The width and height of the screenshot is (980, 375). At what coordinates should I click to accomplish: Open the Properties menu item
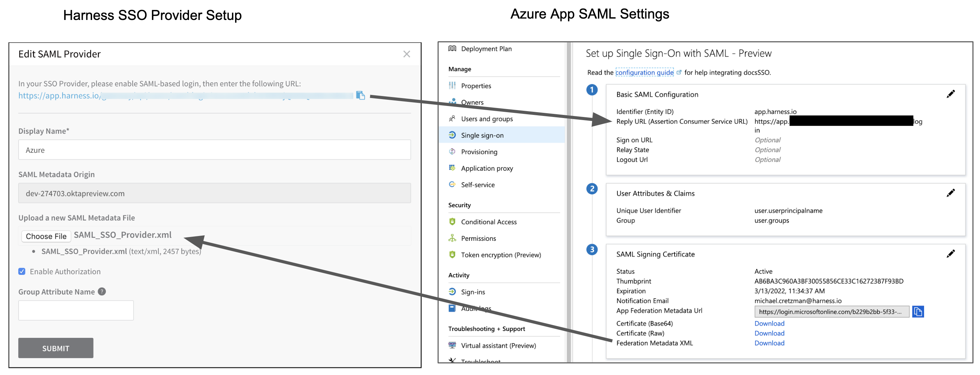476,86
